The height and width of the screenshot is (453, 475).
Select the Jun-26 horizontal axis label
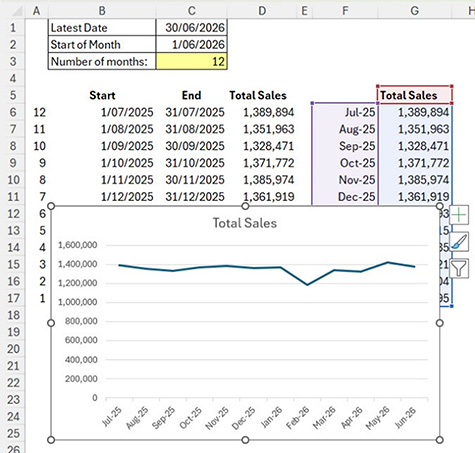pos(405,417)
